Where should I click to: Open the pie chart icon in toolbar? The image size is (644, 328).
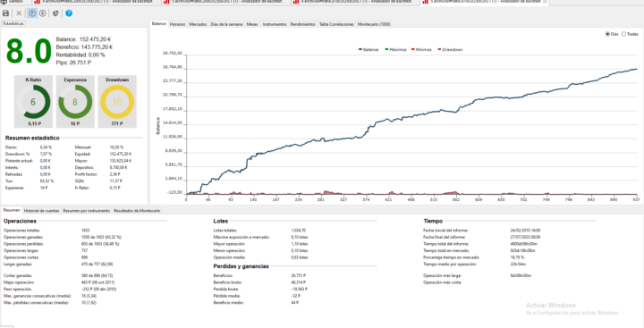(55, 13)
